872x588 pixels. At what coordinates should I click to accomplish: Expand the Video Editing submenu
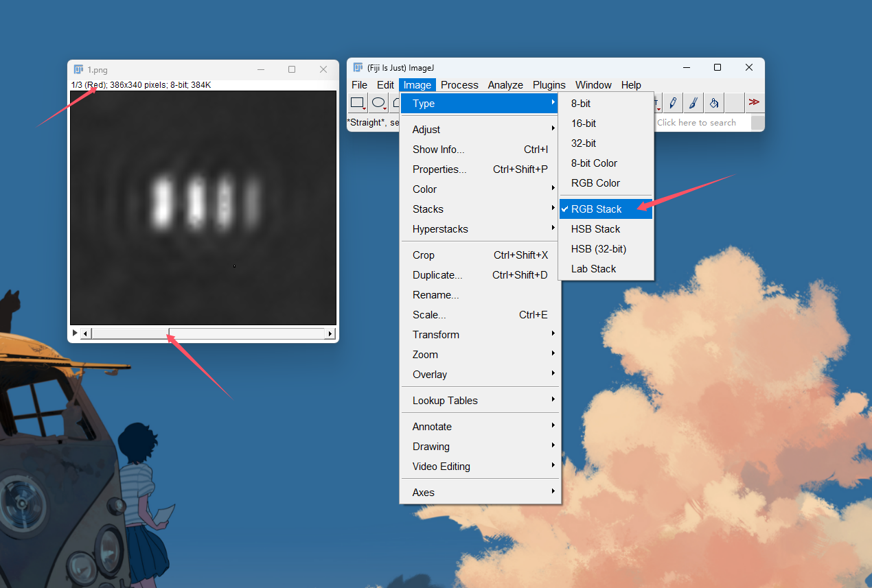coord(481,467)
